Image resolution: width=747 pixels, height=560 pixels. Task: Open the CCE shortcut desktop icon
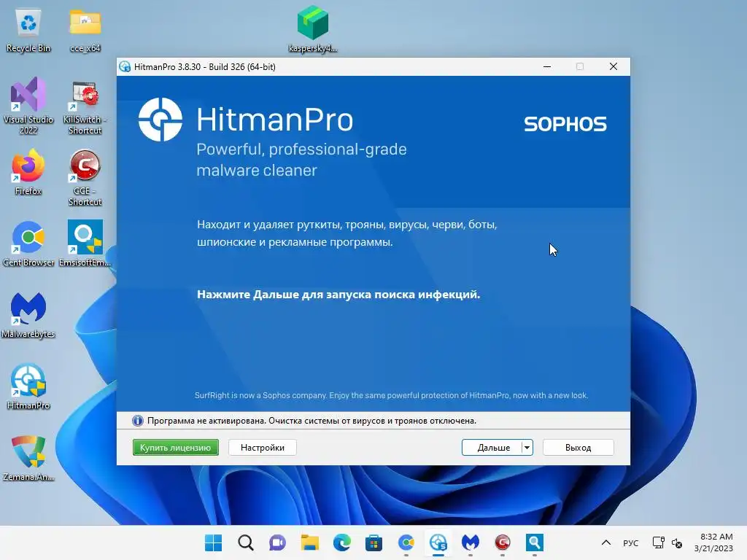[x=85, y=177]
